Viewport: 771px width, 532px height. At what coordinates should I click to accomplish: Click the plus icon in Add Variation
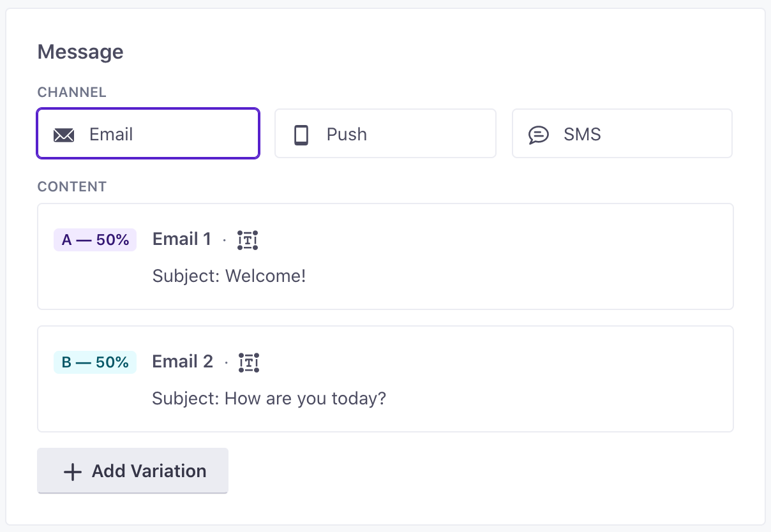point(73,472)
